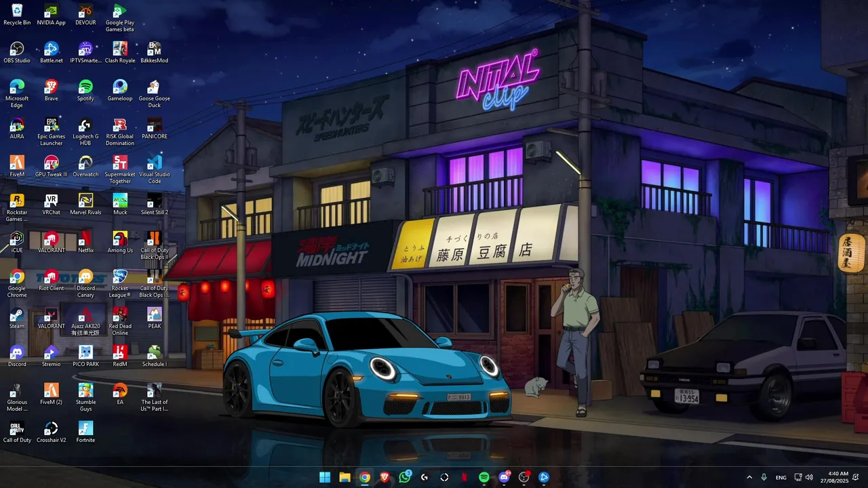
Task: Show hidden system tray icons
Action: (749, 477)
